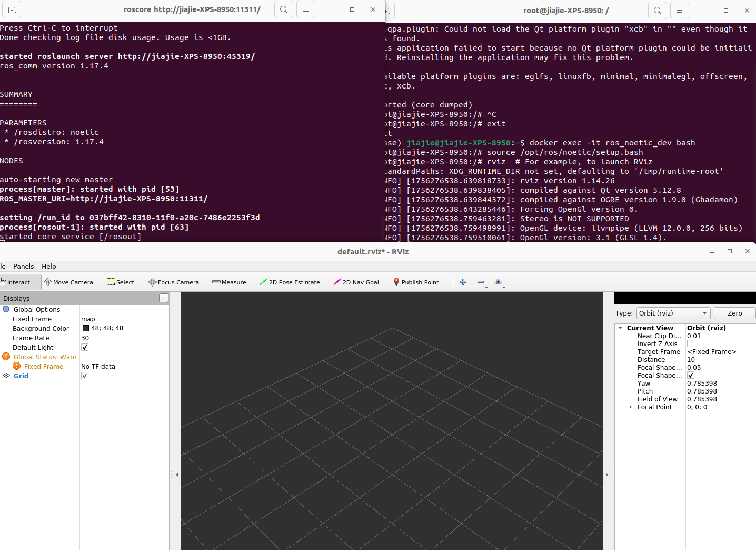Open the view Type combo box
This screenshot has width=756, height=550.
tap(673, 313)
